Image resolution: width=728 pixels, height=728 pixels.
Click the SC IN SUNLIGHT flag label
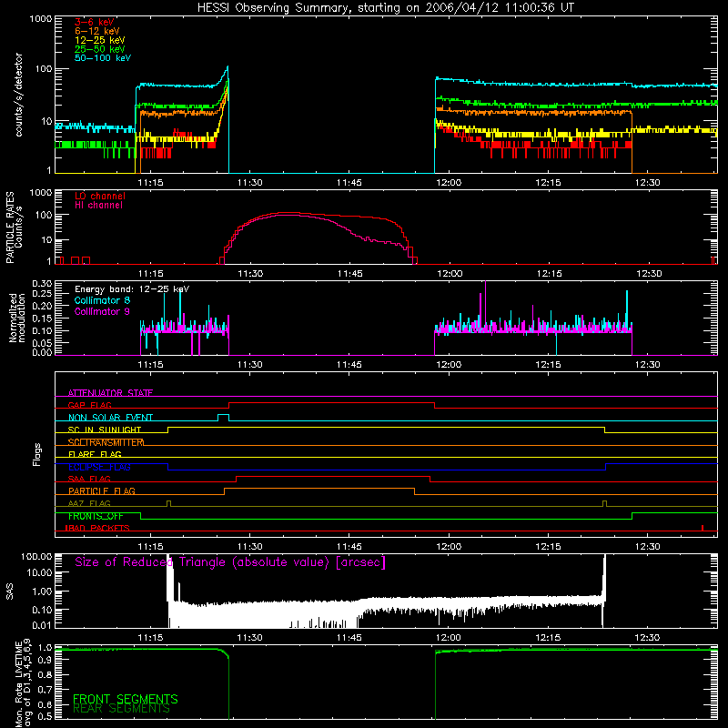[x=105, y=430]
